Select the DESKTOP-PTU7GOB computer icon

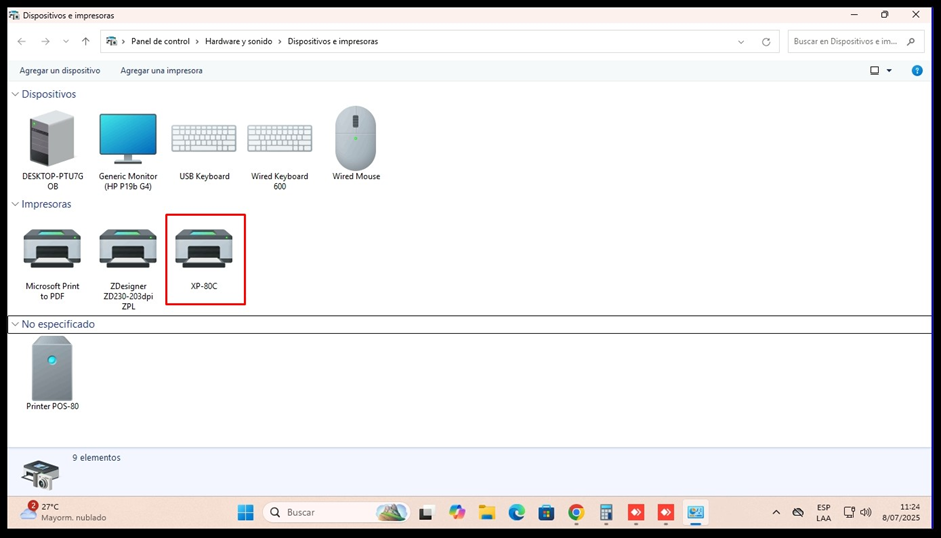(x=52, y=139)
